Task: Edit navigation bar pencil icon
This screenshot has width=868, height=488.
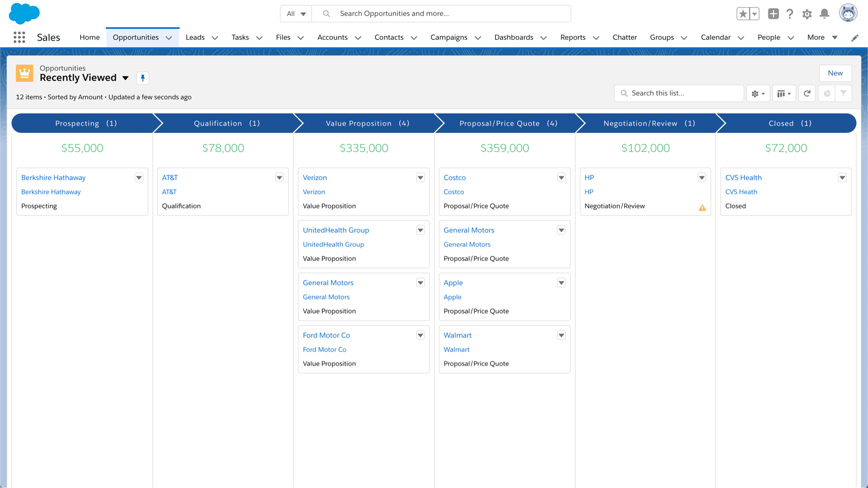Action: point(854,37)
